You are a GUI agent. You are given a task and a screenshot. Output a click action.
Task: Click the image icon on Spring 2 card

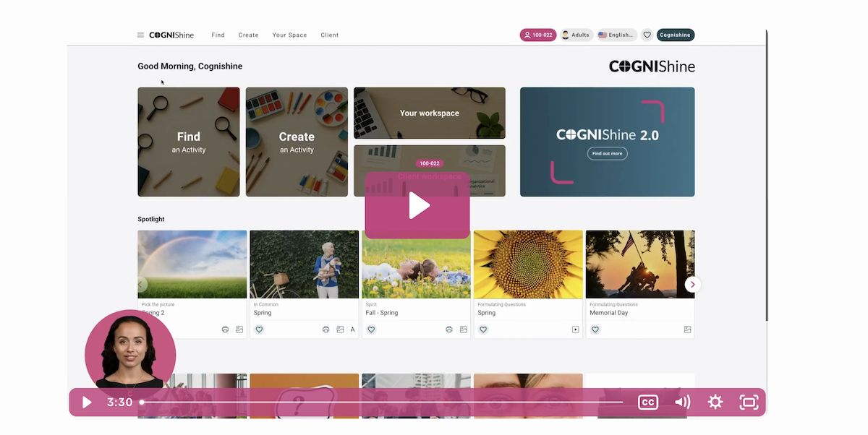click(239, 330)
